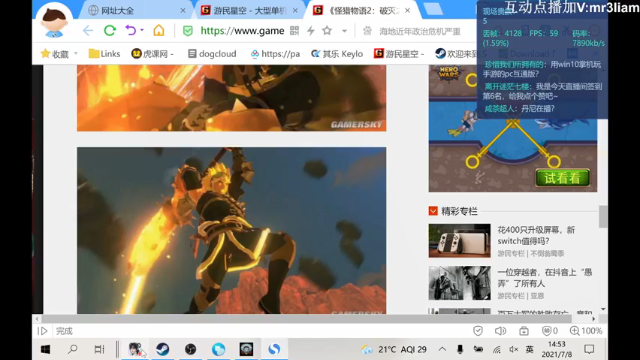Click the paw search engine icon
Viewport: 640px width, 360px height.
pos(367,31)
